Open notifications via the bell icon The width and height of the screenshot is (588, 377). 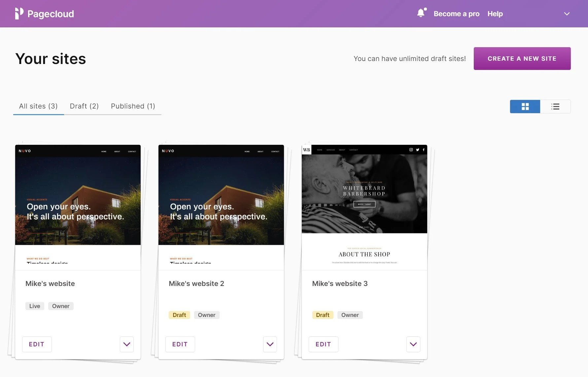[421, 13]
